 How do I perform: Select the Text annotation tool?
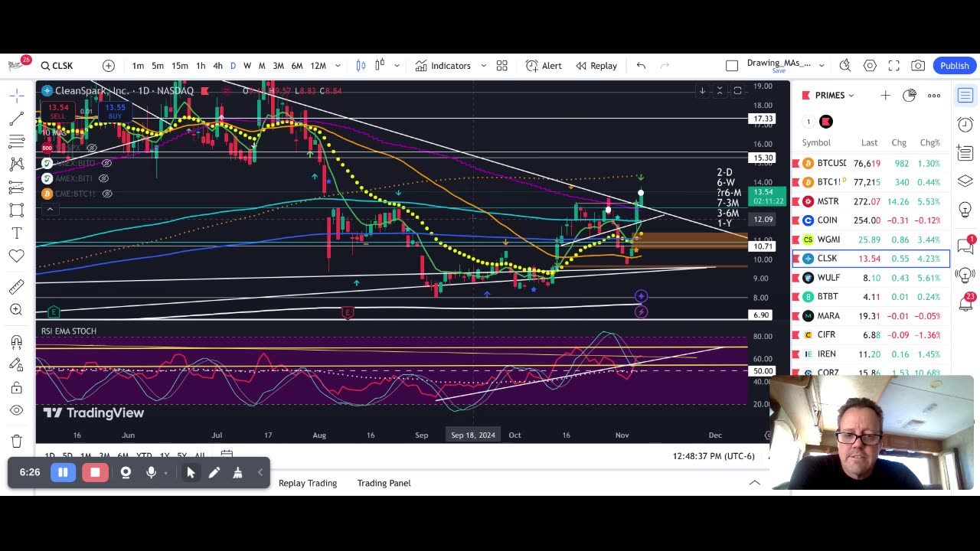[x=16, y=233]
